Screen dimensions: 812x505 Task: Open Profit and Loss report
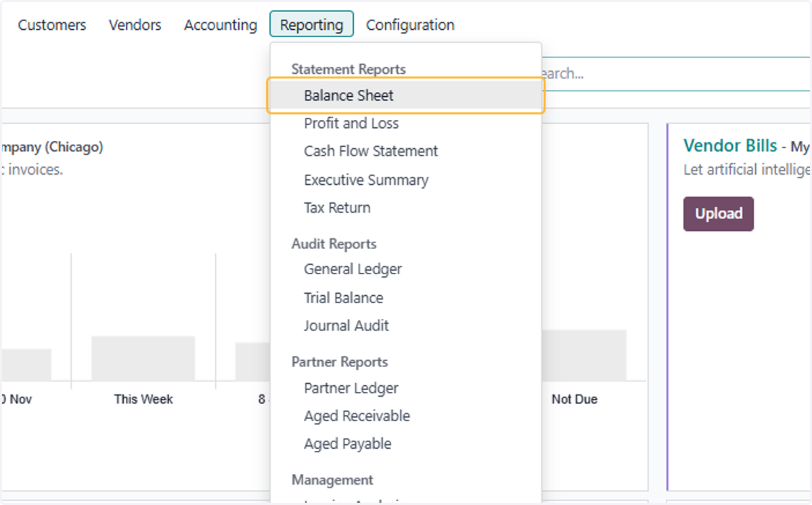[x=406, y=123]
